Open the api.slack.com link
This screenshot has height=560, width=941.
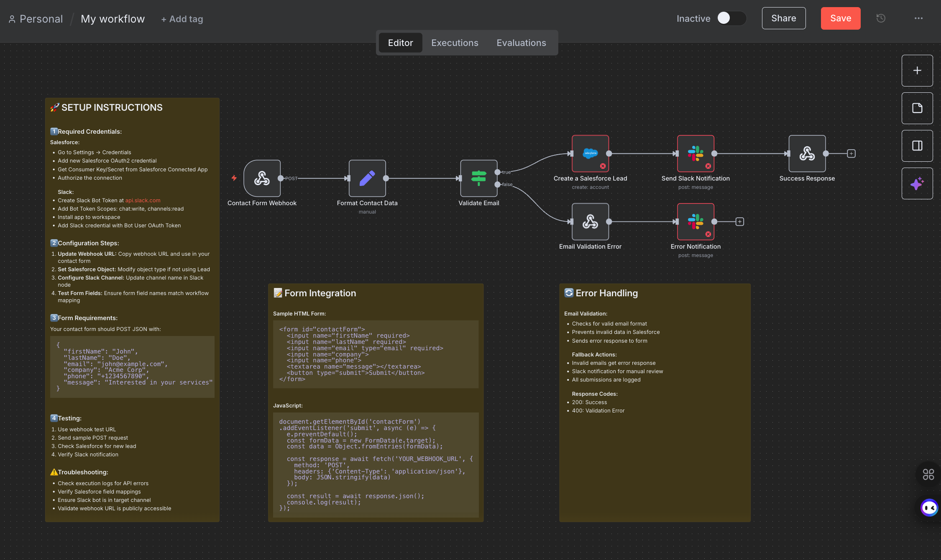point(143,201)
